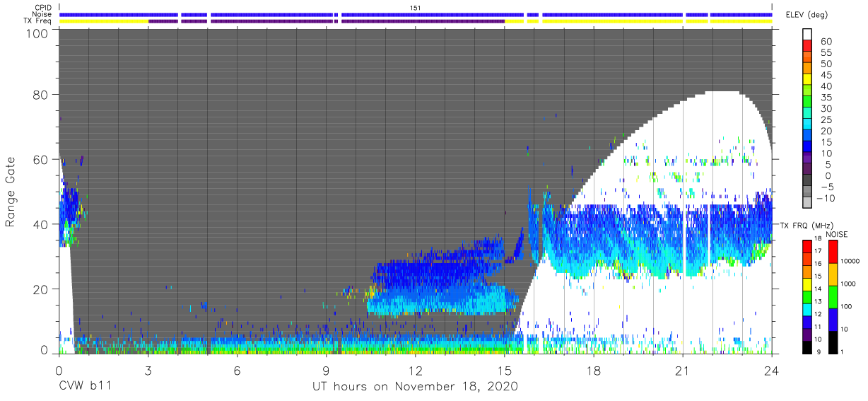Click the 6 hour tick on UT axis
This screenshot has height=401, width=868.
pyautogui.click(x=237, y=370)
